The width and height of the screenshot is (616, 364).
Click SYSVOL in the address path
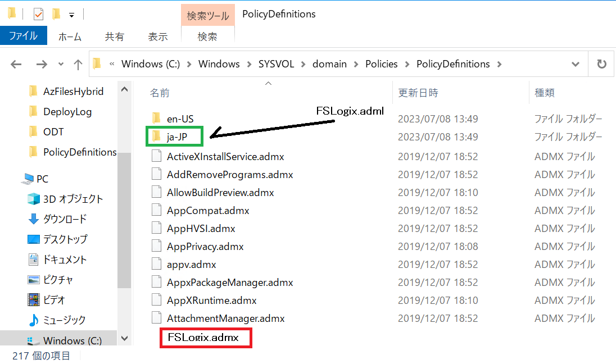pos(276,64)
